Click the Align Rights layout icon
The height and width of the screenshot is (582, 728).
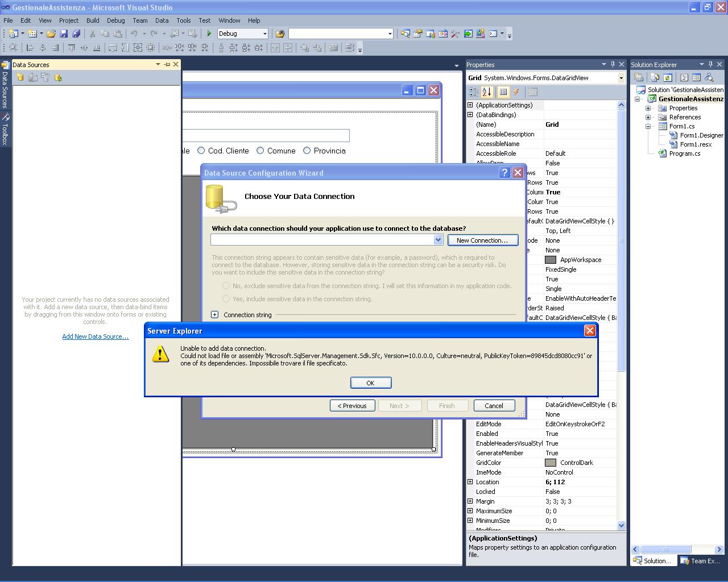pyautogui.click(x=55, y=48)
